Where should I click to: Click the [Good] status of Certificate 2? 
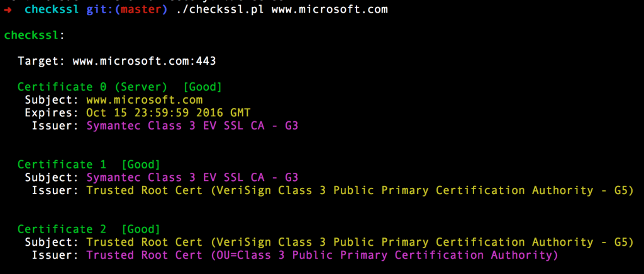coord(141,229)
